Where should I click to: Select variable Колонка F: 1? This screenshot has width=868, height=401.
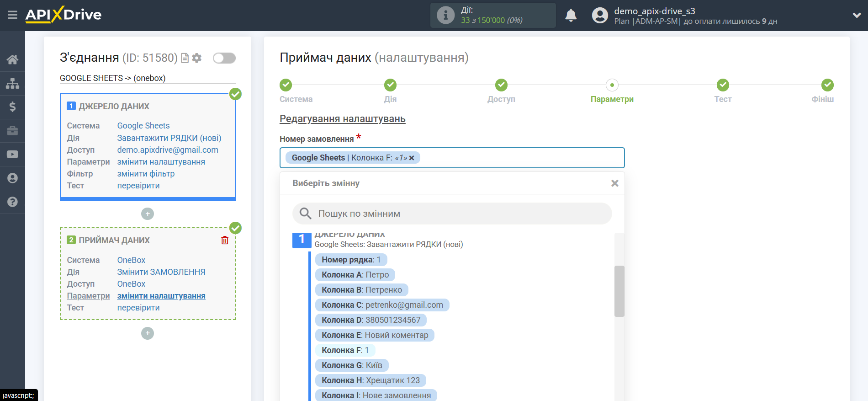coord(345,350)
